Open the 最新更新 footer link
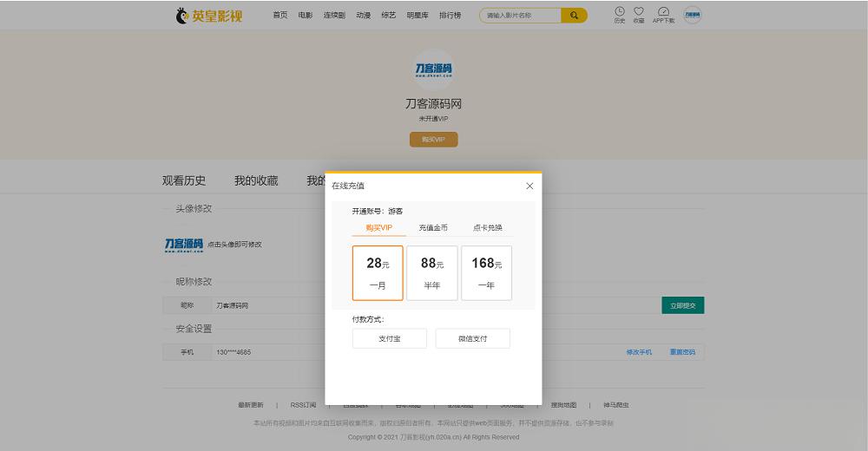The height and width of the screenshot is (451, 868). pos(251,405)
